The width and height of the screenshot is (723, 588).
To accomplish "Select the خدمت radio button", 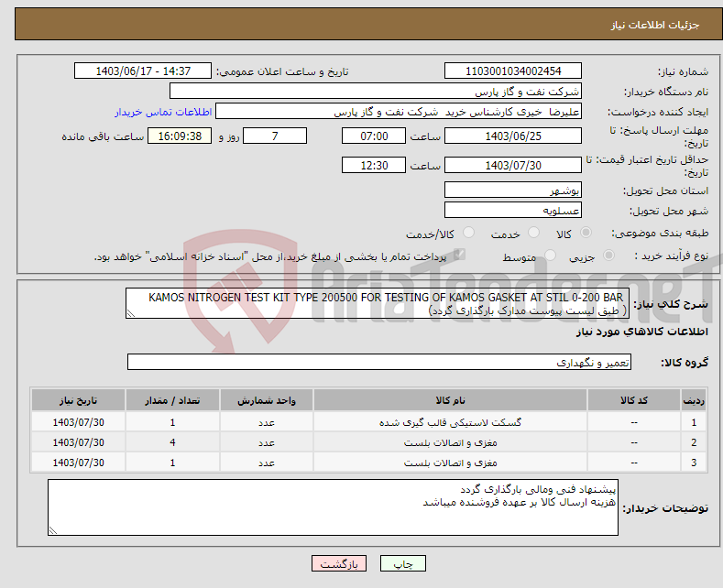I will [x=533, y=233].
